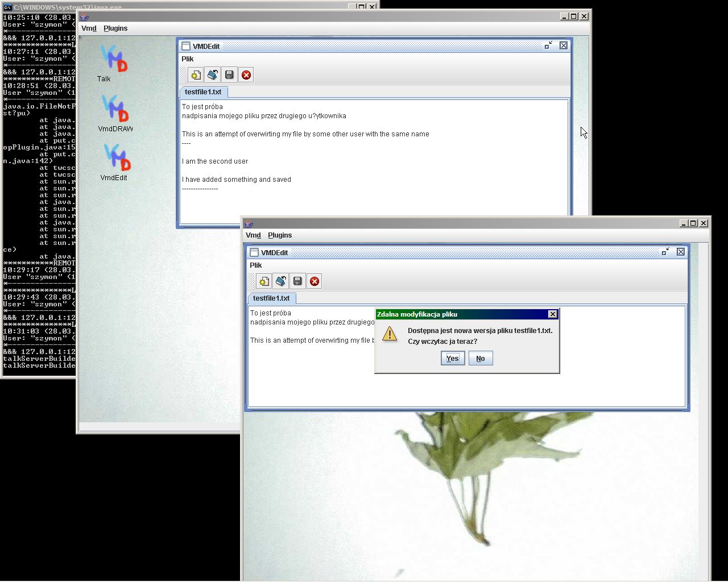
Task: Open the Plugins menu in the rear window
Action: (x=115, y=28)
